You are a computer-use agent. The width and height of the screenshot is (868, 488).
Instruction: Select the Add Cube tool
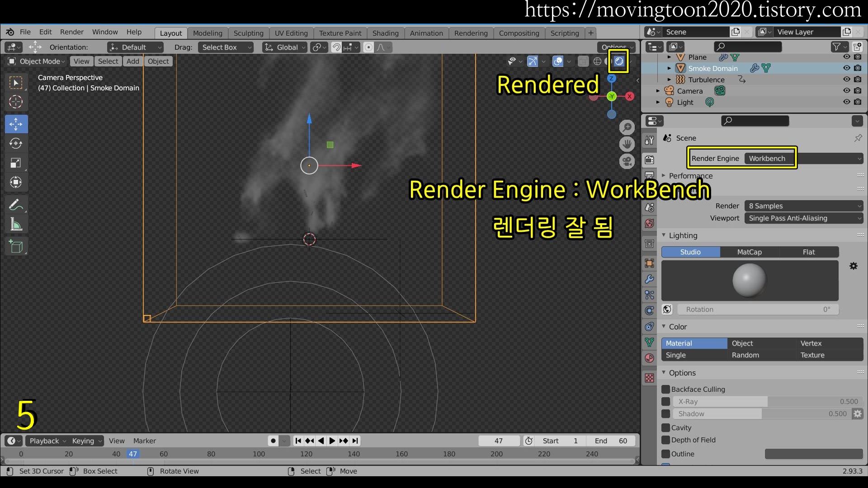(x=16, y=246)
